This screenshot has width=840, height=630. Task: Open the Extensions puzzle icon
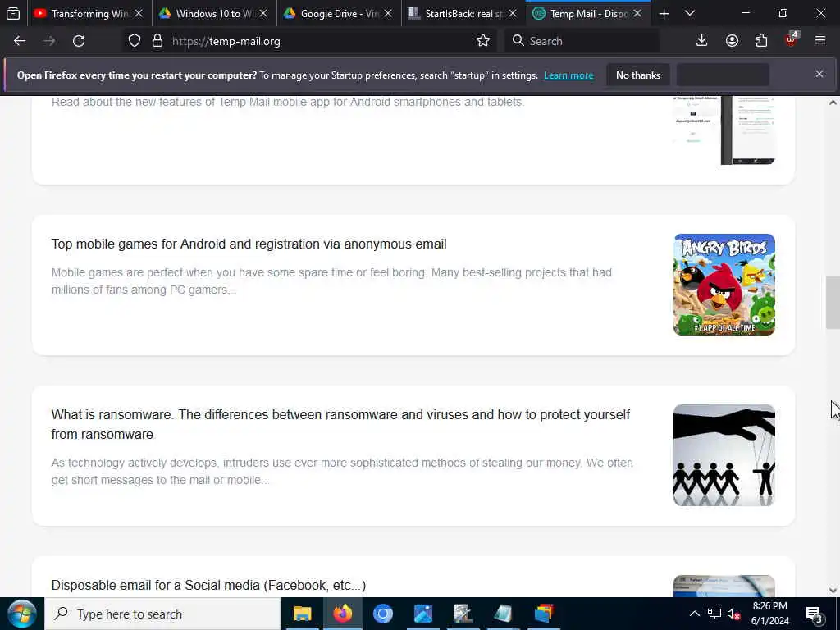[x=761, y=41]
